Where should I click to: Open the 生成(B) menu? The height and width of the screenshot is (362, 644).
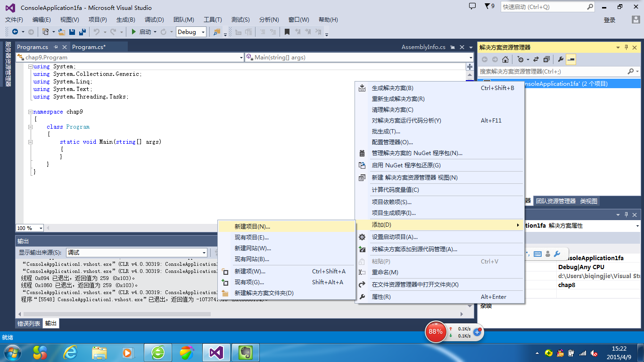[x=126, y=19]
